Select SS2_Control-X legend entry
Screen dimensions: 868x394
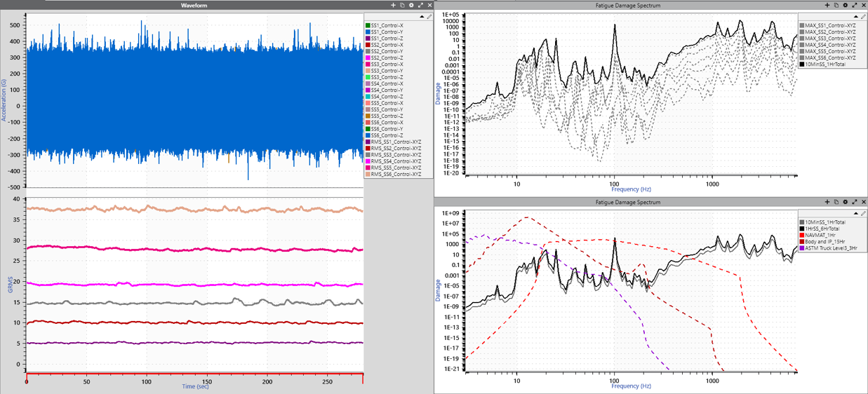coord(384,45)
